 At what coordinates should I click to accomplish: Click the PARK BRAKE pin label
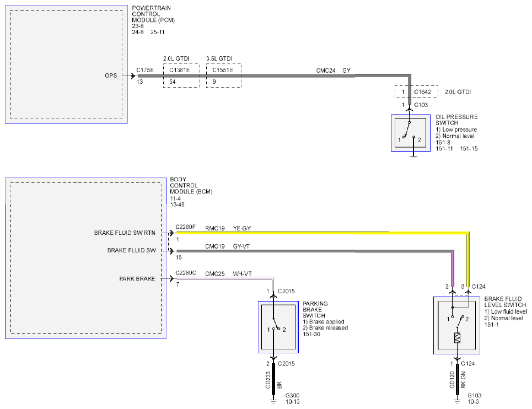[x=137, y=279]
